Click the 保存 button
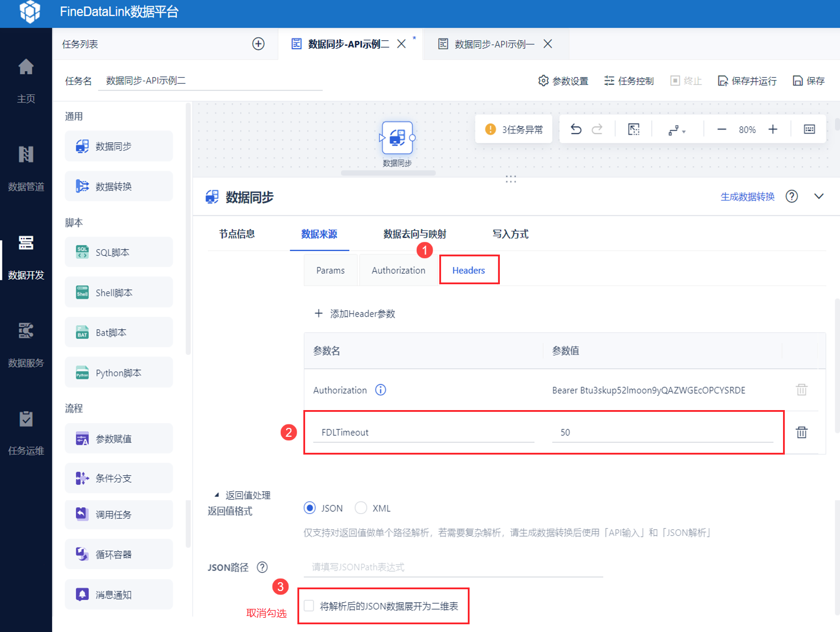The width and height of the screenshot is (840, 632). 809,81
